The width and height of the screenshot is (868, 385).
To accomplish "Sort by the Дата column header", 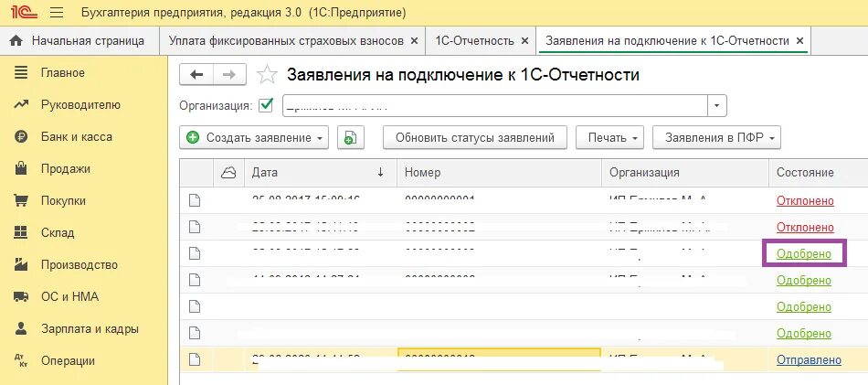I will pyautogui.click(x=321, y=172).
